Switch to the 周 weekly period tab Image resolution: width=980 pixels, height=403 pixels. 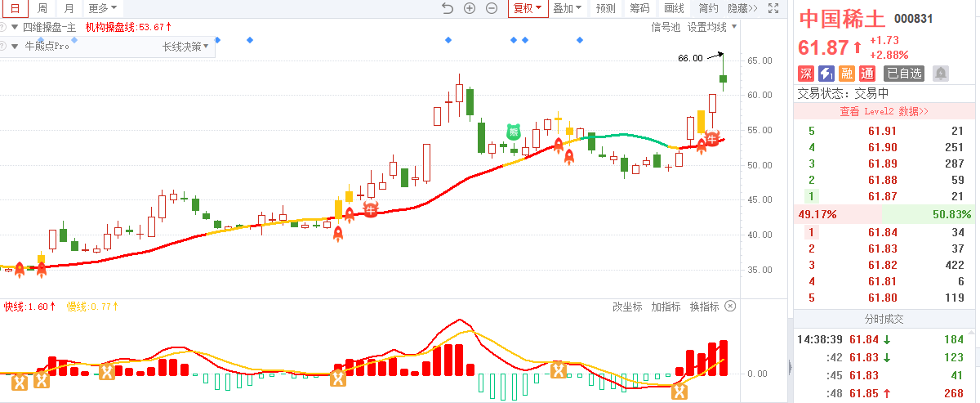42,8
